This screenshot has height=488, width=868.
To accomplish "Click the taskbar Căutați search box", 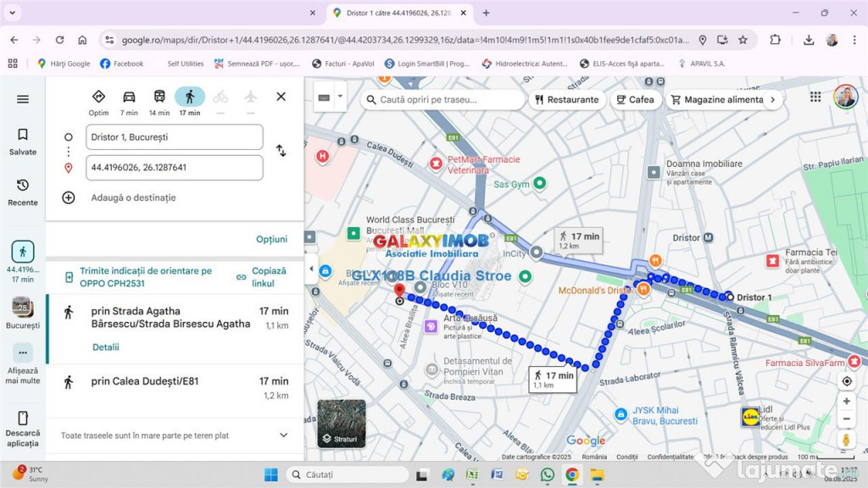I will click(x=348, y=474).
